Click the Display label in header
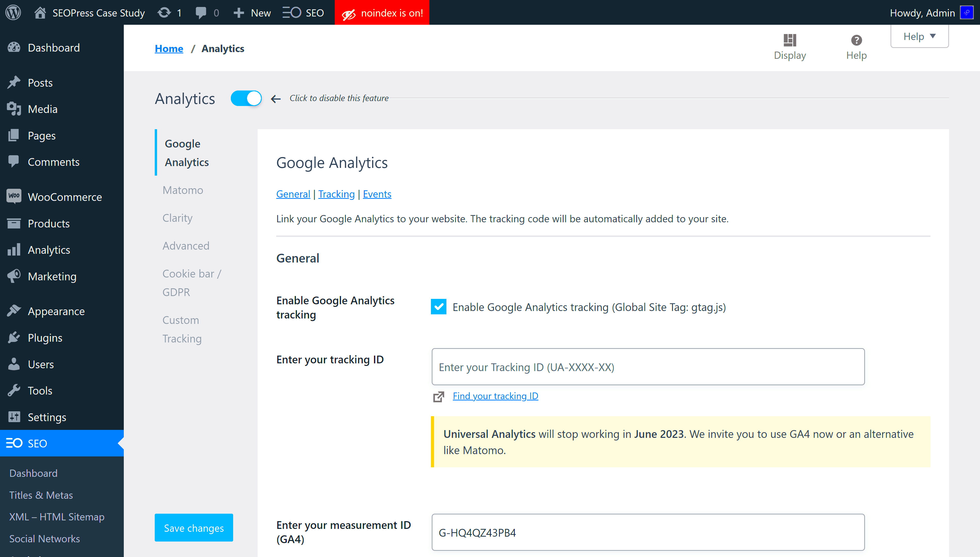 coord(789,55)
